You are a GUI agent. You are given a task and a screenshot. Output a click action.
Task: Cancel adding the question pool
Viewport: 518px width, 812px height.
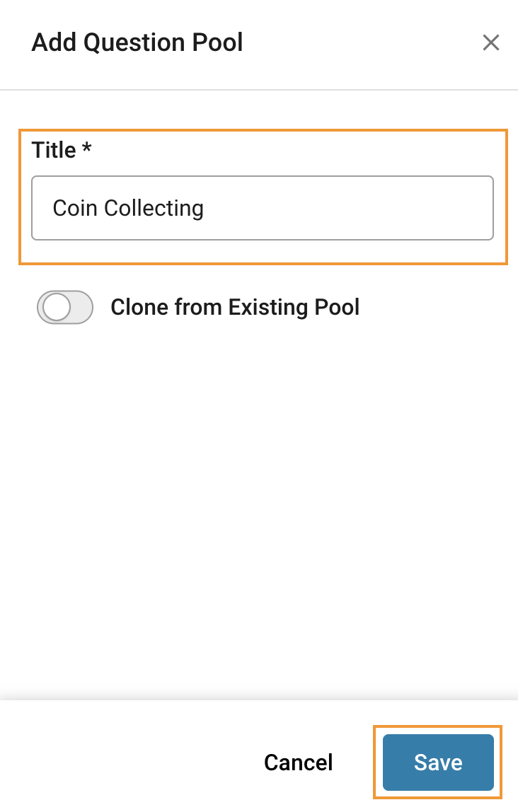[298, 762]
